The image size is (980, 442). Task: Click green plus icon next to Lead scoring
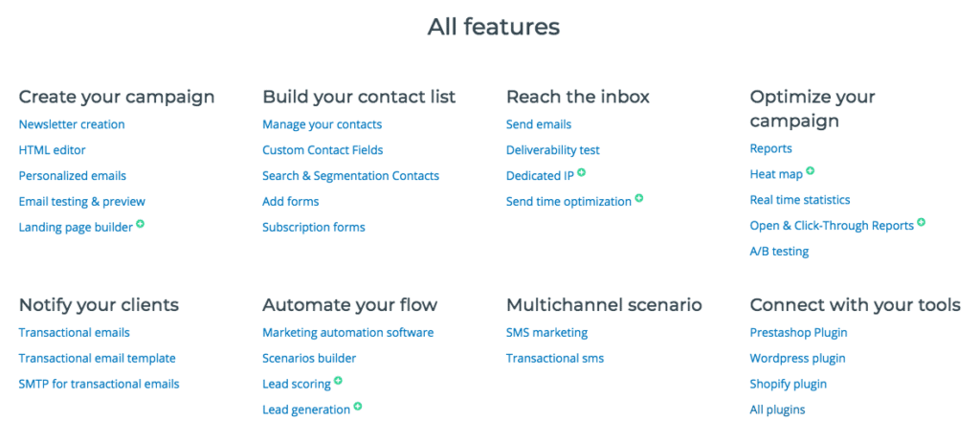tap(338, 380)
